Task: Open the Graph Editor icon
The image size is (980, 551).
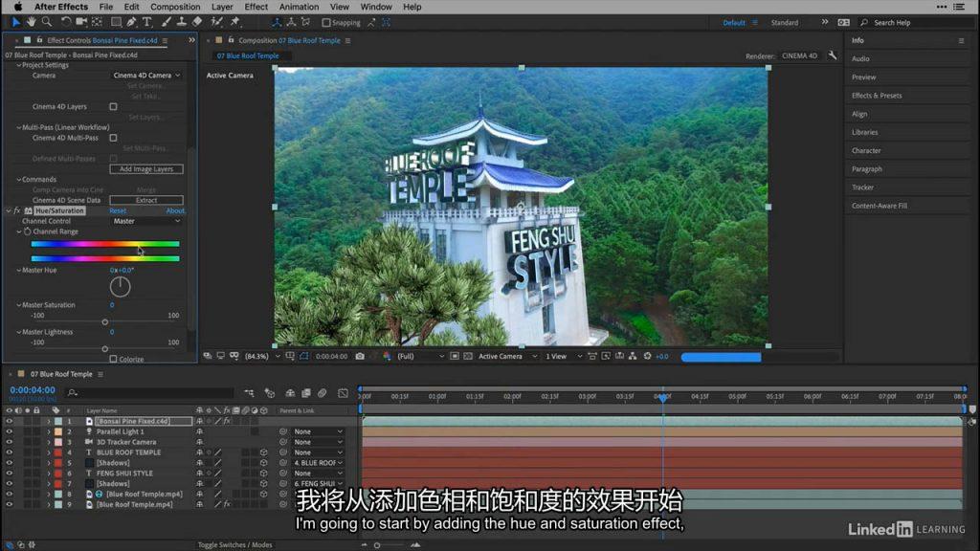Action: [343, 393]
